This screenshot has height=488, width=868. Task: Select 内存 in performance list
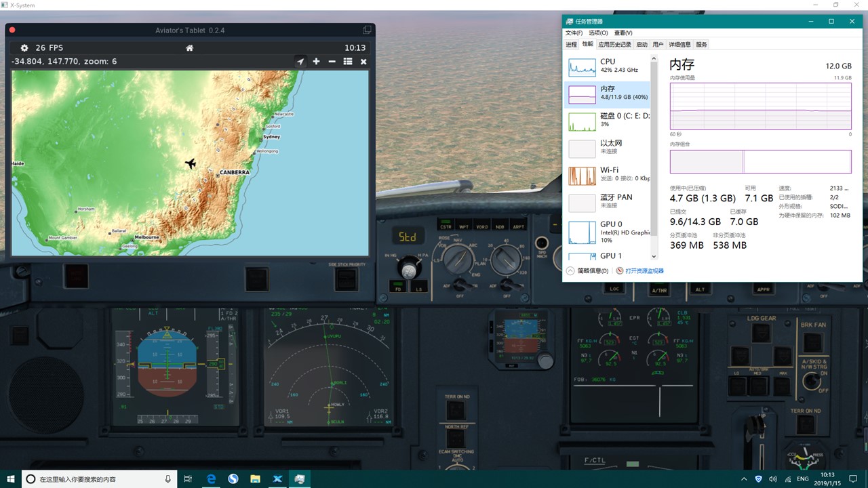click(x=607, y=94)
